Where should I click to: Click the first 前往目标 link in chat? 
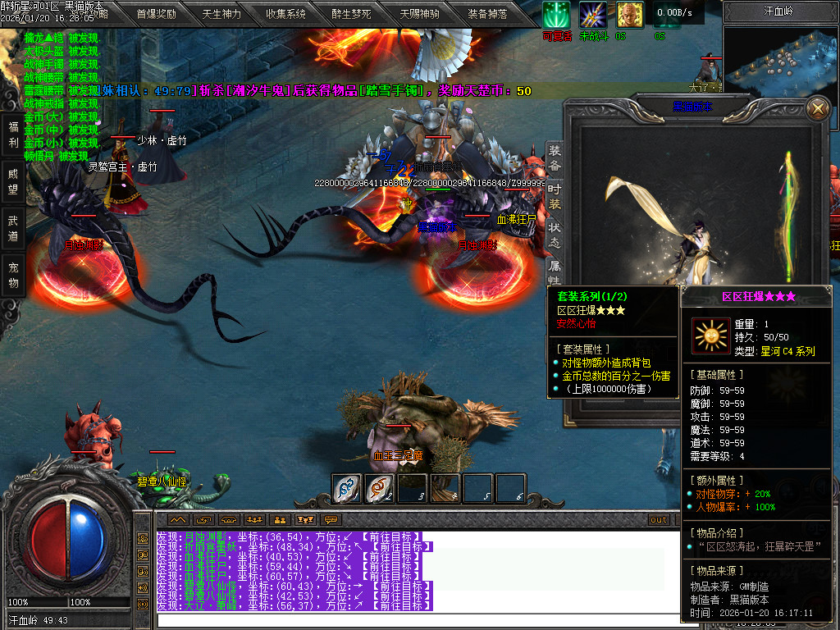coord(396,536)
